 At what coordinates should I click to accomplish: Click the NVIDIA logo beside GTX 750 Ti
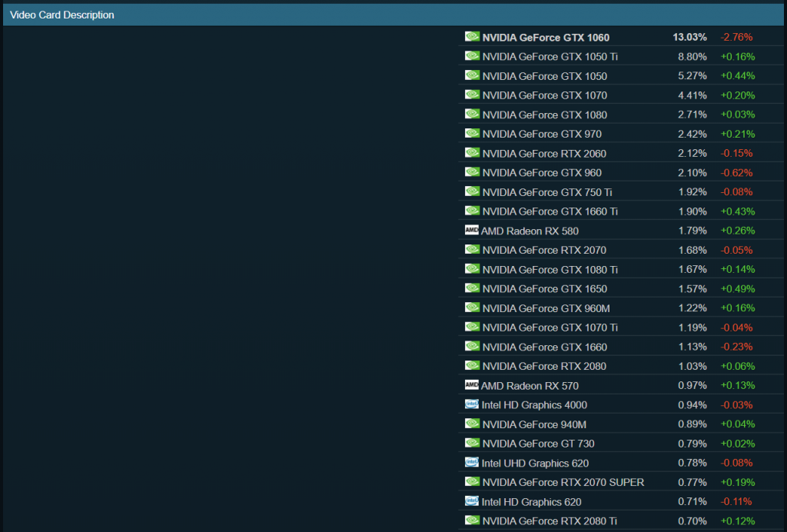pos(472,191)
